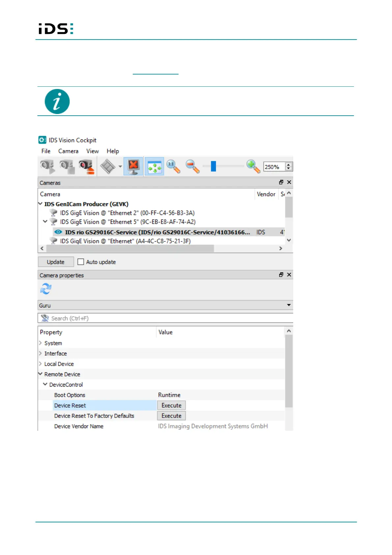Click the 1:1 zoom magnifier icon
392x555 pixels.
(x=173, y=166)
